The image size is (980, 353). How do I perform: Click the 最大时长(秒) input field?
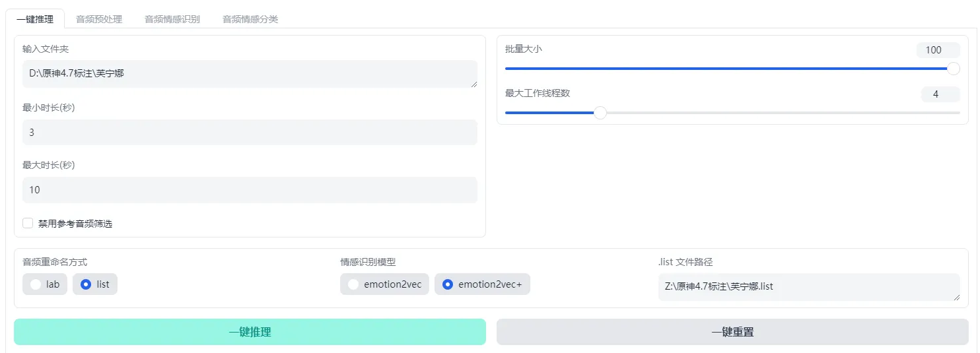[x=250, y=190]
